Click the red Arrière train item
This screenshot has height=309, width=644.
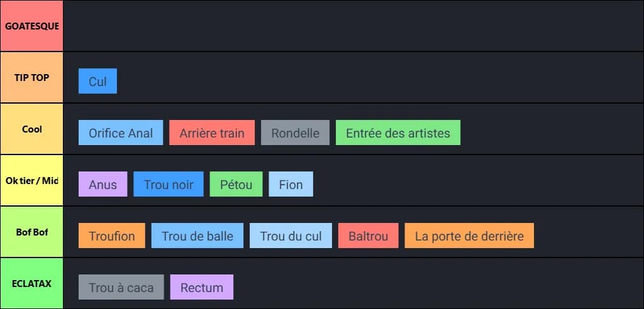pos(212,133)
